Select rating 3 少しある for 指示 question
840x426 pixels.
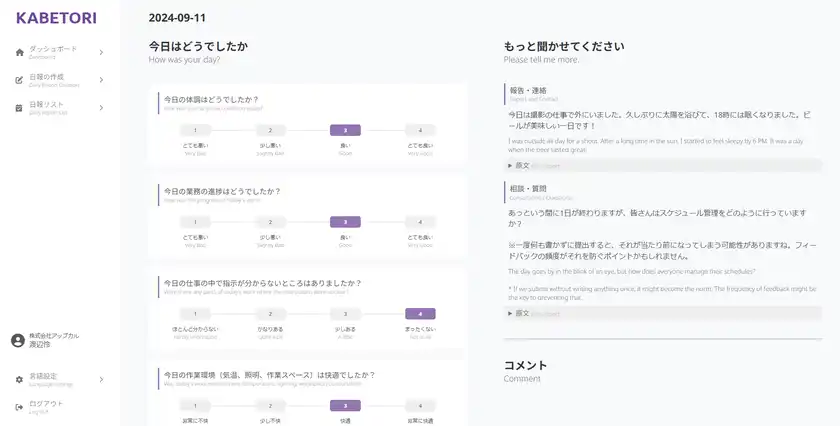tap(346, 314)
